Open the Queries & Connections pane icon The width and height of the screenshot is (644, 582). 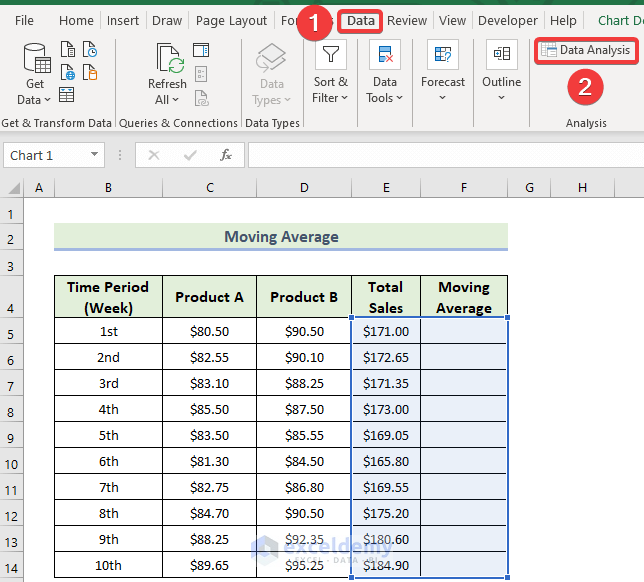pos(201,50)
